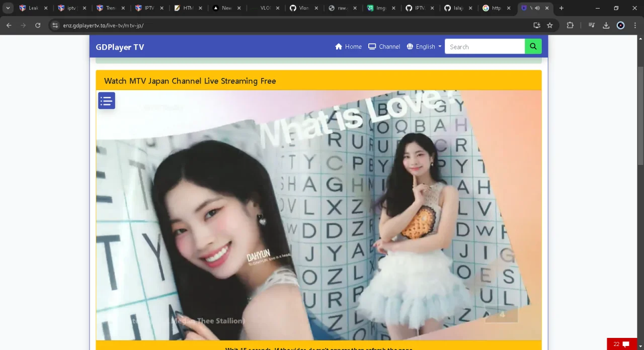Switch to the Tren tab
The height and width of the screenshot is (350, 644).
click(111, 8)
